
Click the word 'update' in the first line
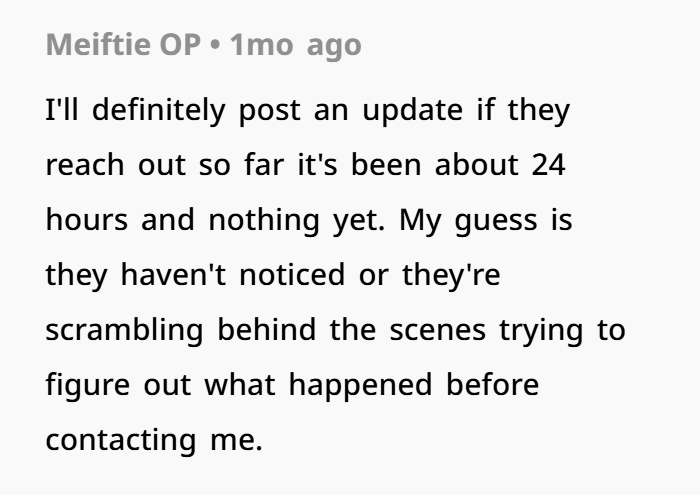coord(412,111)
